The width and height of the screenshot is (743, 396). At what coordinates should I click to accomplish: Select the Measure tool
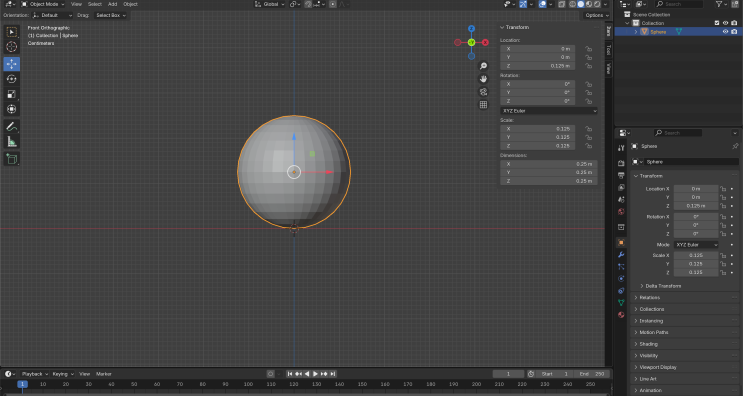point(11,142)
